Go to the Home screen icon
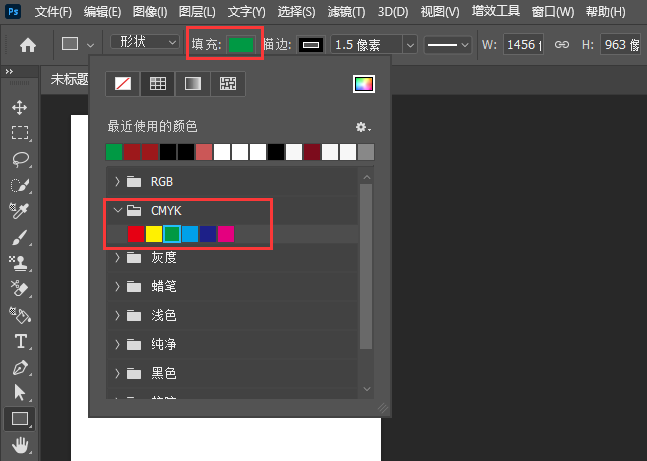Image resolution: width=647 pixels, height=461 pixels. point(28,45)
